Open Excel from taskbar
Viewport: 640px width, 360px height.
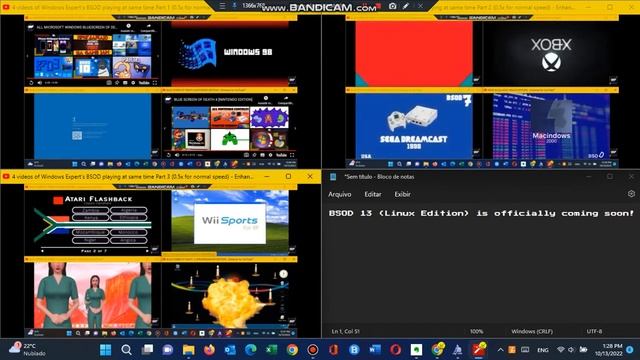(x=271, y=350)
